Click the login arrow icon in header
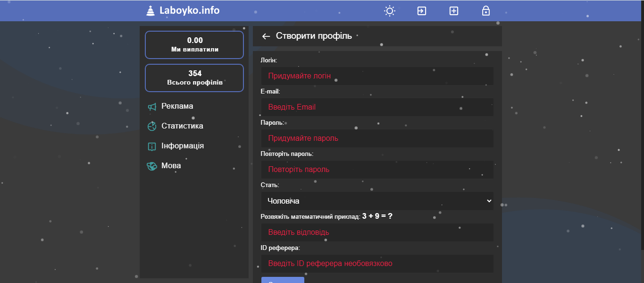 (x=422, y=11)
